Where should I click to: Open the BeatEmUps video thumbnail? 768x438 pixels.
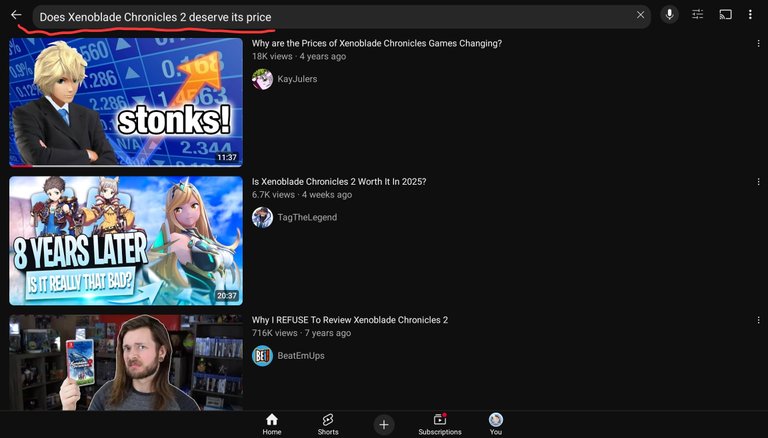(x=126, y=363)
